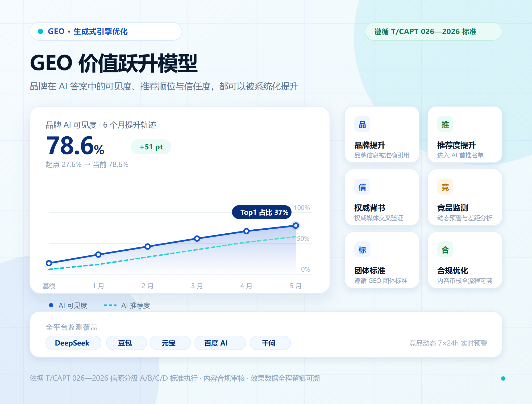Click the 0% axis label
532x404 pixels.
click(x=306, y=270)
